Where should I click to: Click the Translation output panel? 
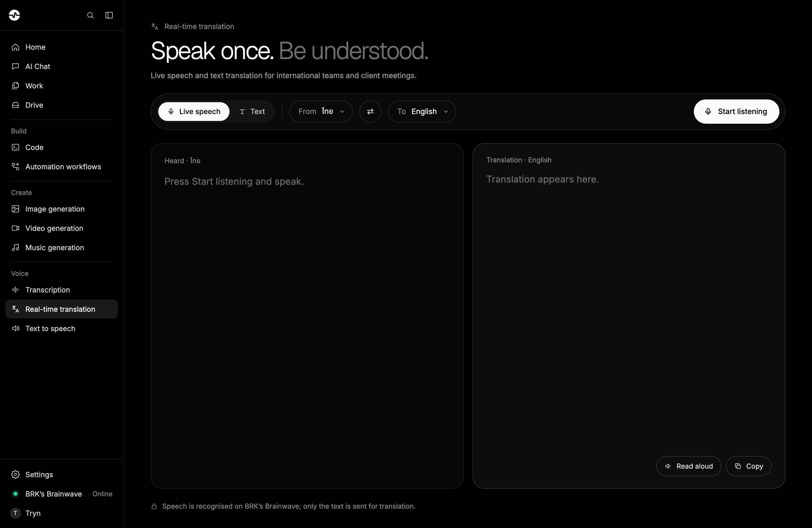pyautogui.click(x=629, y=316)
